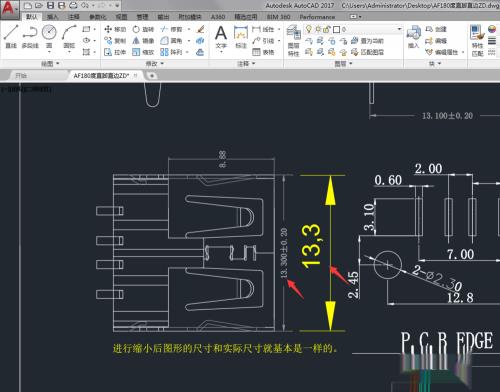The height and width of the screenshot is (392, 500).
Task: Open the object color wheel control
Action: click(492, 29)
